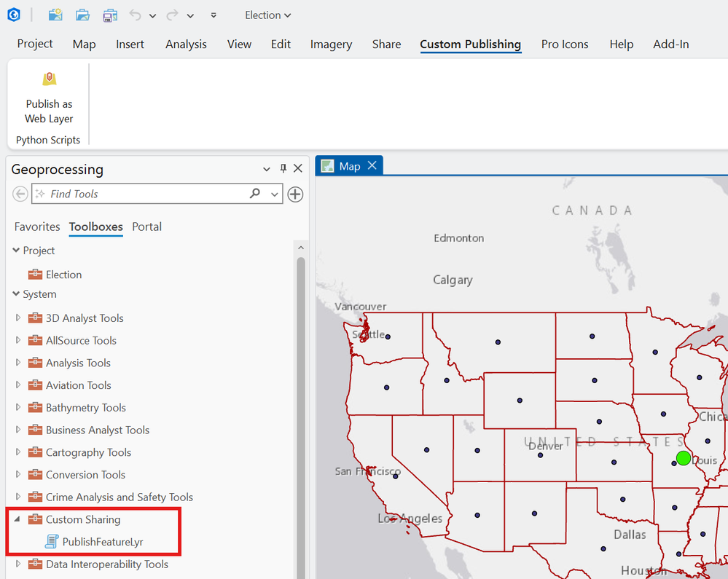The image size is (728, 579).
Task: Collapse the Project group
Action: [16, 250]
